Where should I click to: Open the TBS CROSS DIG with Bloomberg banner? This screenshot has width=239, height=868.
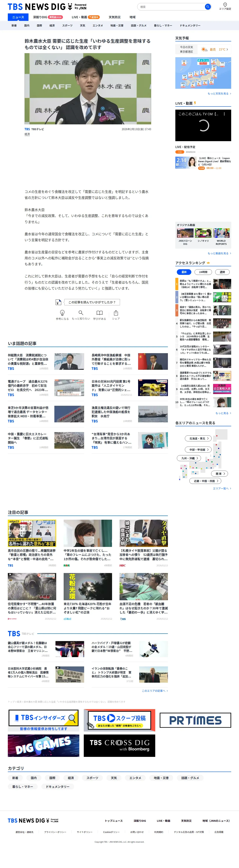(x=119, y=745)
